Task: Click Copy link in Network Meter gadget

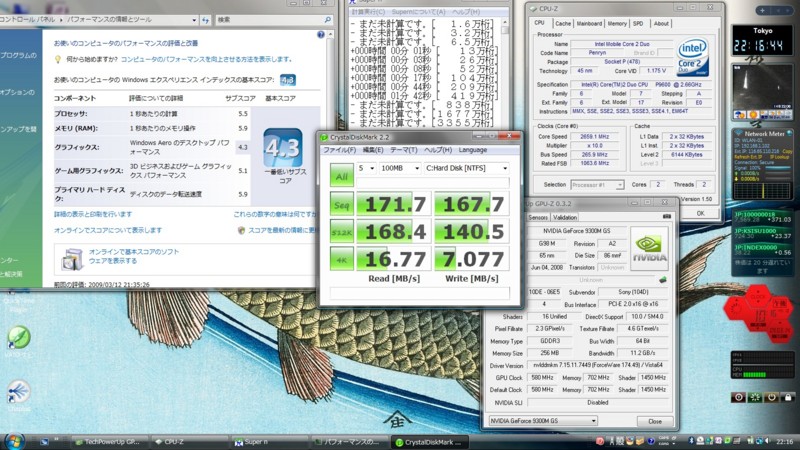Action: tap(787, 152)
